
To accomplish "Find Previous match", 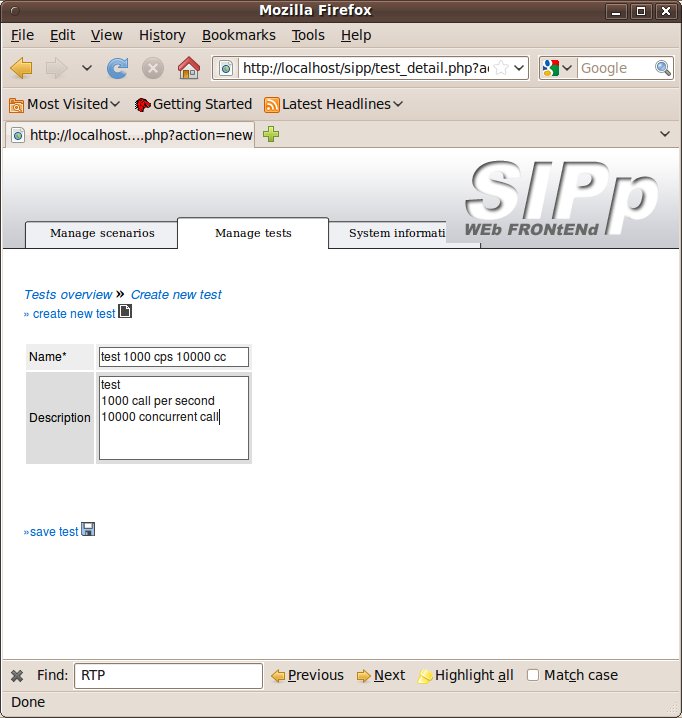I will point(307,675).
